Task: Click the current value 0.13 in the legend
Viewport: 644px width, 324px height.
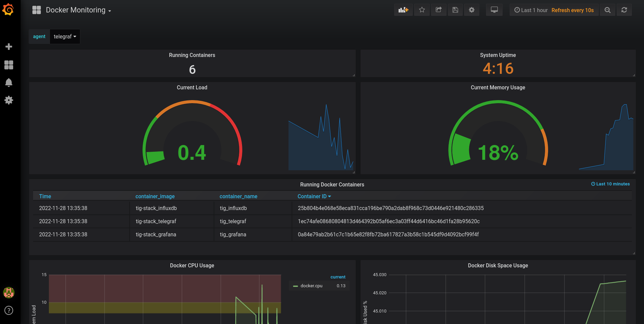Action: tap(341, 286)
